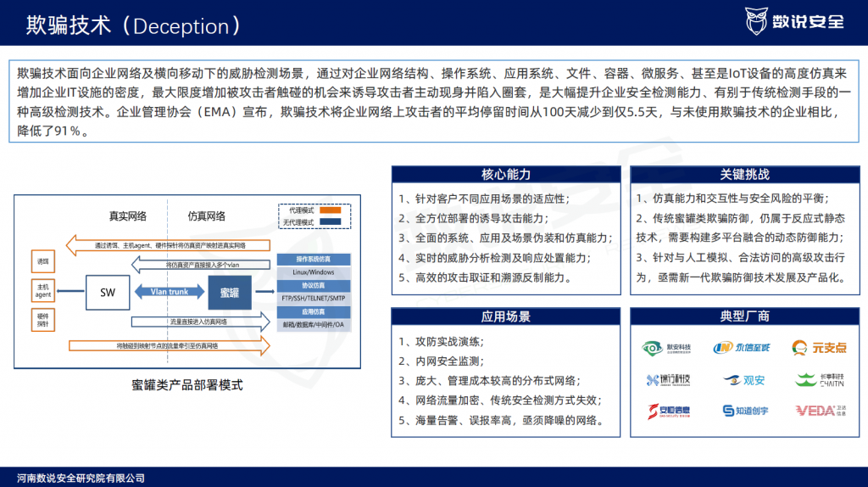The height and width of the screenshot is (487, 868).
Task: Click the 应用仿真 header bar
Action: point(314,312)
